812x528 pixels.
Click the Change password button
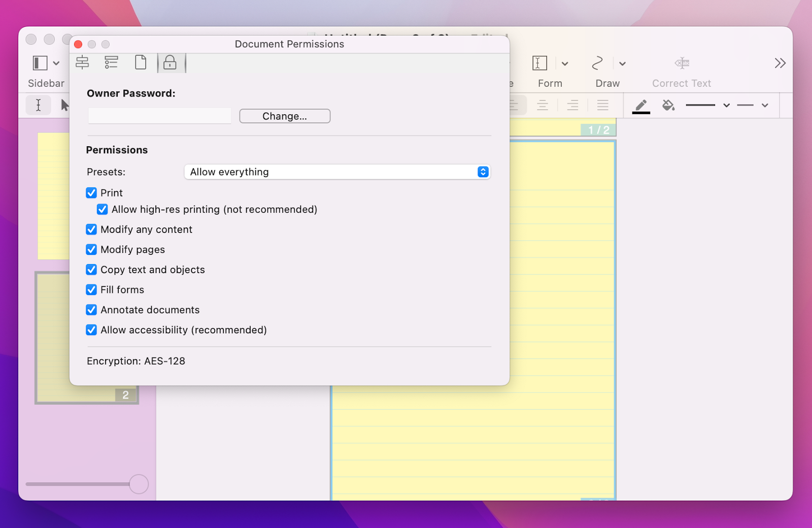285,116
